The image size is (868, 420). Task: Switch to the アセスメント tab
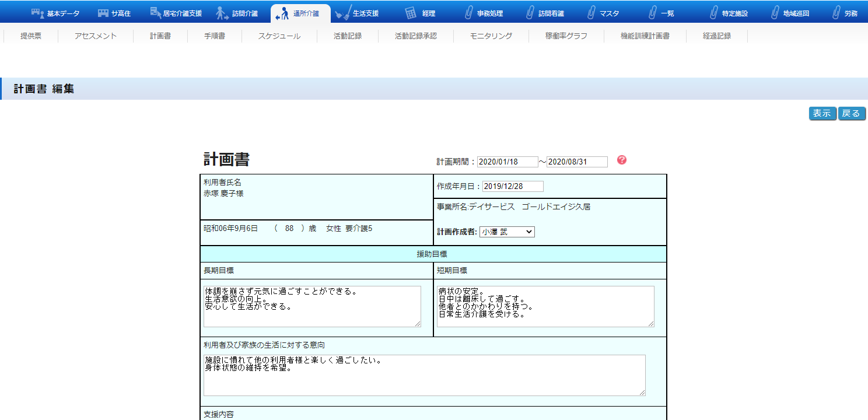point(96,36)
